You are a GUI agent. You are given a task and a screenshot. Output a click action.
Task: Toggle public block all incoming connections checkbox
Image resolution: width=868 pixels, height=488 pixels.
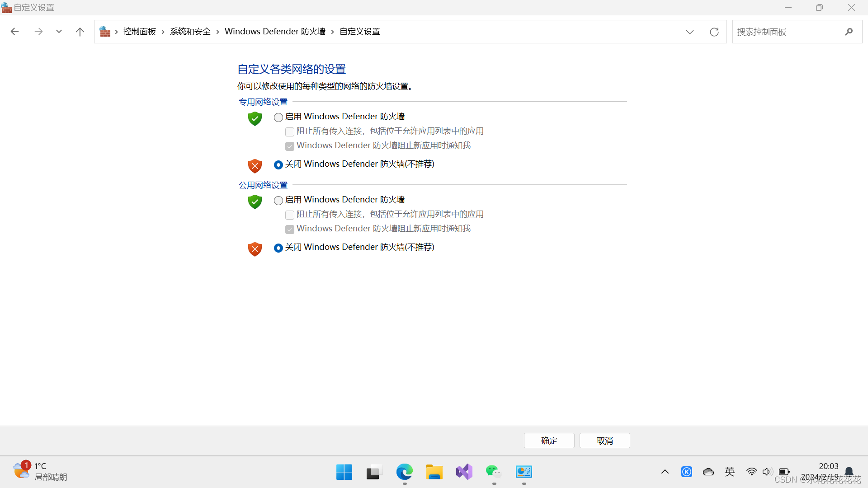point(290,215)
